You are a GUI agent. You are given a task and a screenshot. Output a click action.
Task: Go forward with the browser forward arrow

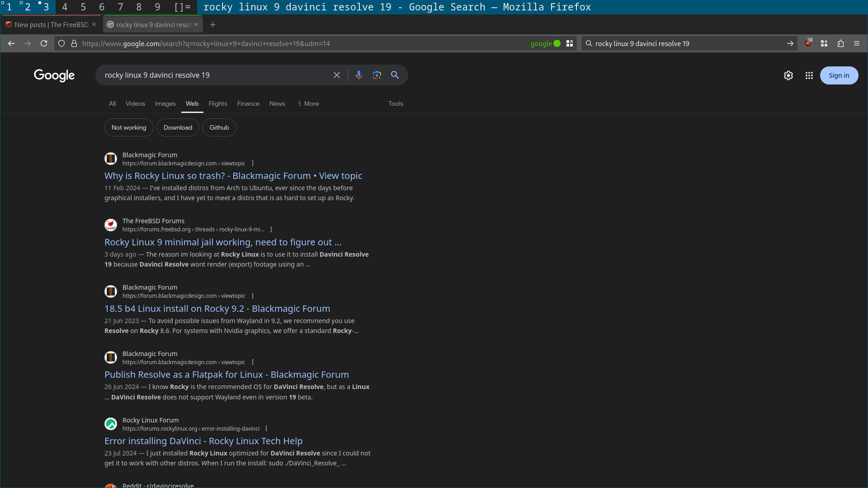point(28,43)
